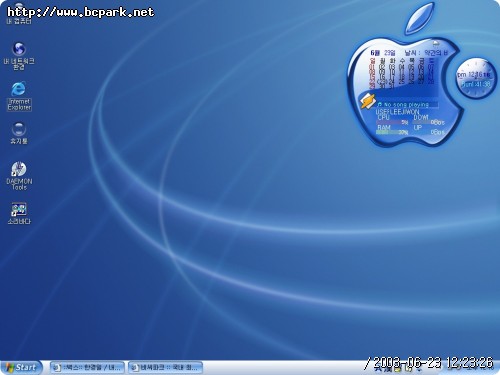Click the RAM usage bar in the widget
Screen dimensions: 500x375
click(x=392, y=132)
